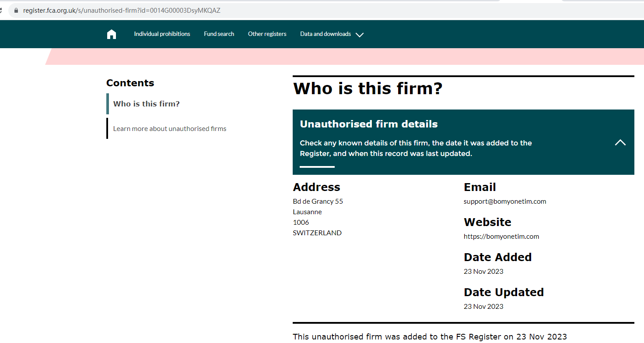Click the Date Updated value 23 Nov 2023
This screenshot has height=343, width=644.
[483, 307]
